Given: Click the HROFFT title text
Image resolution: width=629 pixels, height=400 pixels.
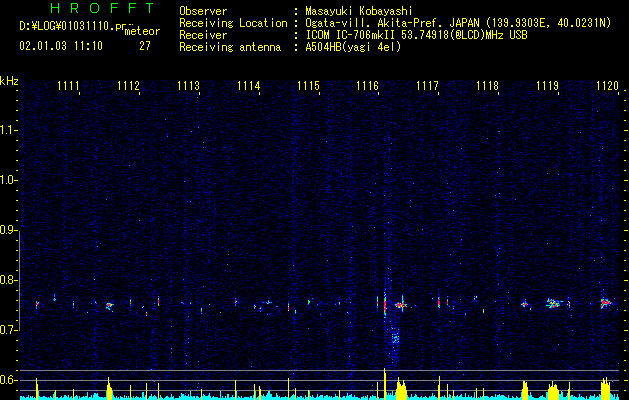Looking at the screenshot, I should pos(103,8).
